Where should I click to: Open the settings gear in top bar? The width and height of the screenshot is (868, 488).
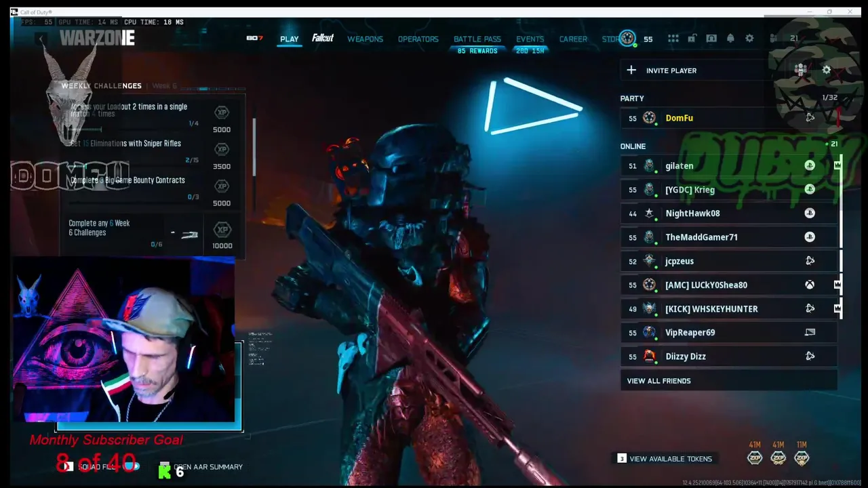[749, 39]
